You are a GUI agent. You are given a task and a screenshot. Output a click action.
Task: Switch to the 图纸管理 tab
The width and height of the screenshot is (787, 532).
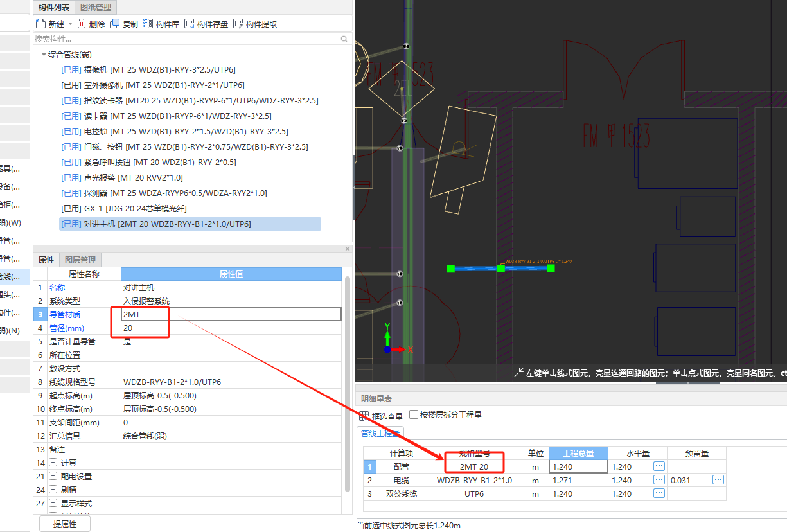(96, 8)
